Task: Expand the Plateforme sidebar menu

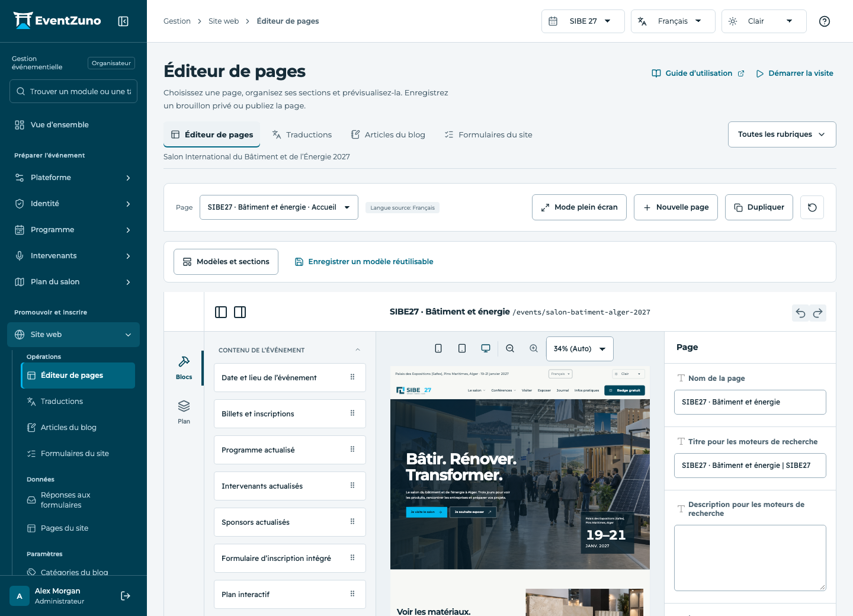Action: (x=73, y=178)
